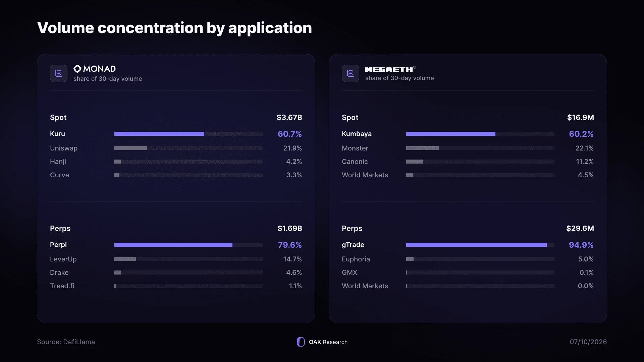This screenshot has width=644, height=362.
Task: Select the gTrade label
Action: point(353,245)
